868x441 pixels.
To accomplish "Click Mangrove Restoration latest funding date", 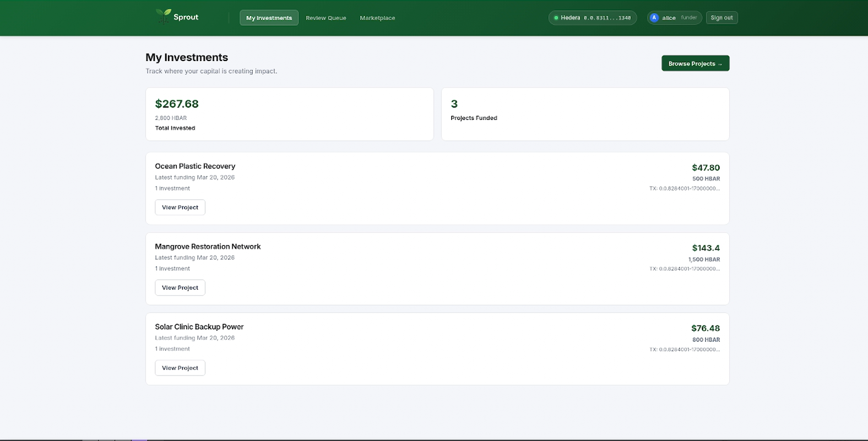I will coord(194,258).
